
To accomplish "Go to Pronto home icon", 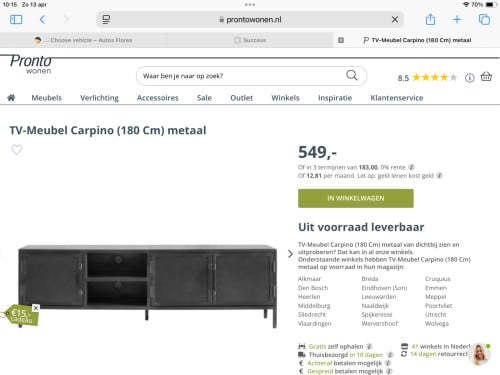I will coord(11,98).
